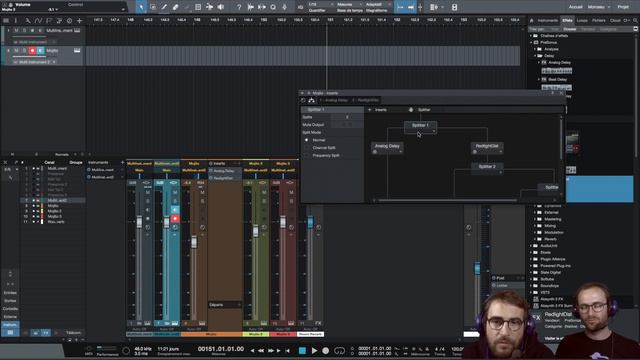Select the Arrow tool in the toolbar
The image size is (640, 360).
coord(141,7)
